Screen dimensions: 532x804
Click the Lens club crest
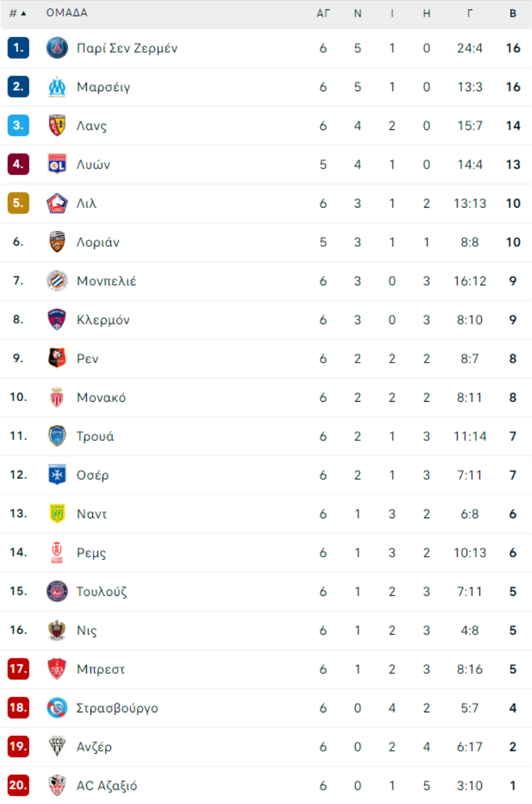pos(57,125)
